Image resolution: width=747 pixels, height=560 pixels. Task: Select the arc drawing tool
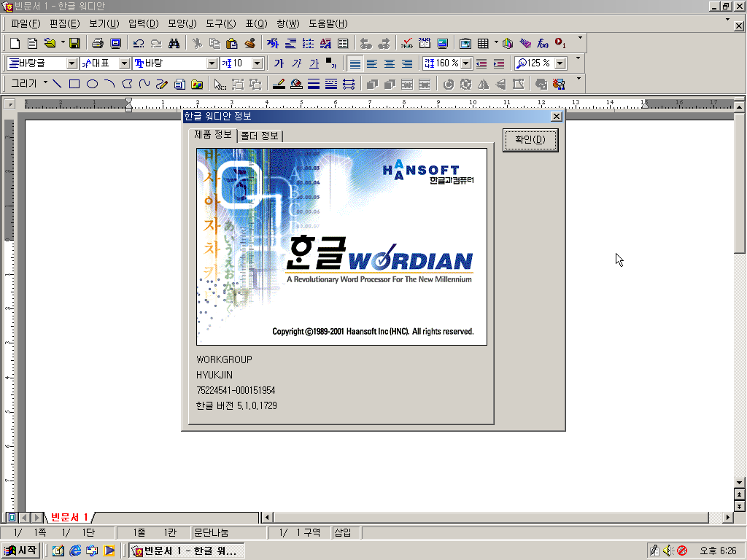coord(109,85)
